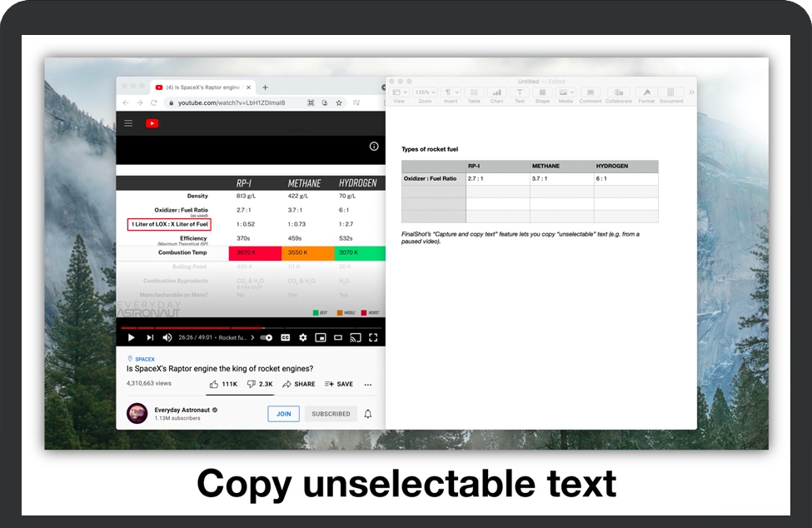Open video info card icon
This screenshot has width=812, height=528.
[374, 147]
